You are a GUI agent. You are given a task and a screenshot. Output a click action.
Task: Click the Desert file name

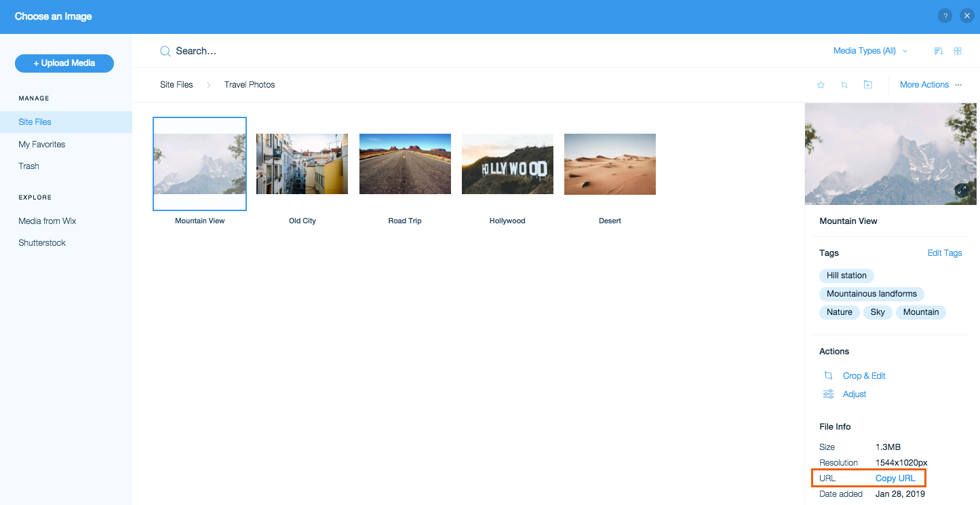[610, 221]
